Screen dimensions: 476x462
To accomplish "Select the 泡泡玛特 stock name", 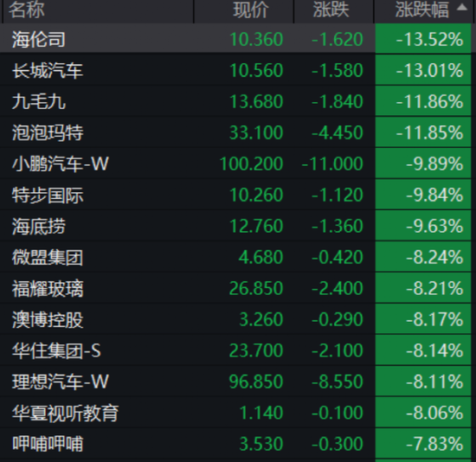I will coord(48,132).
